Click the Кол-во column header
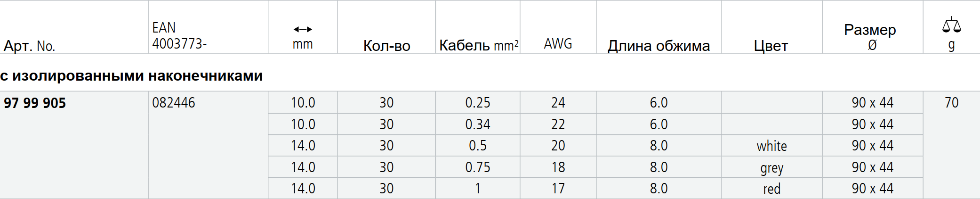This screenshot has width=980, height=199. (386, 46)
